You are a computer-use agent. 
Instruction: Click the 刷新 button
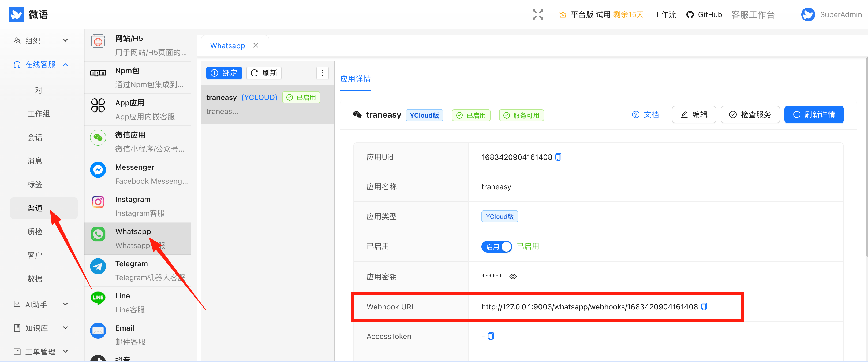(264, 73)
